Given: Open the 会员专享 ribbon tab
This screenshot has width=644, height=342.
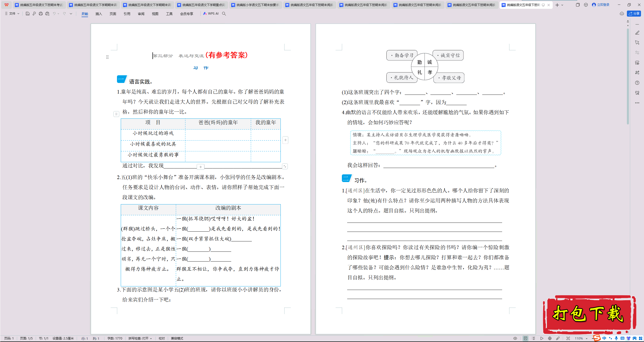Looking at the screenshot, I should [x=187, y=14].
